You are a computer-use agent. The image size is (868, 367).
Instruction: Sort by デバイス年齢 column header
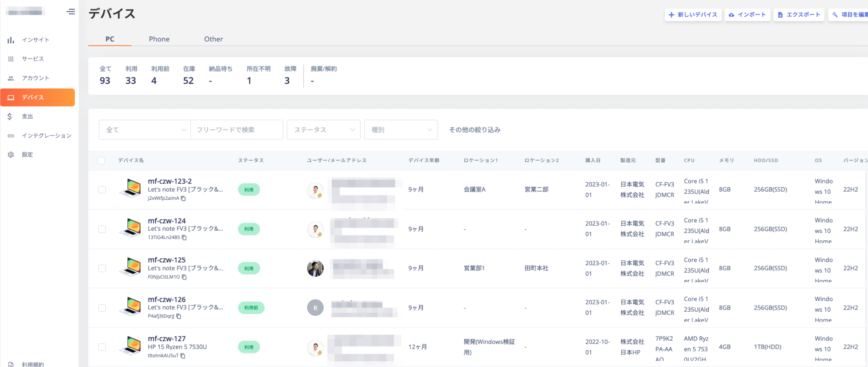point(423,161)
